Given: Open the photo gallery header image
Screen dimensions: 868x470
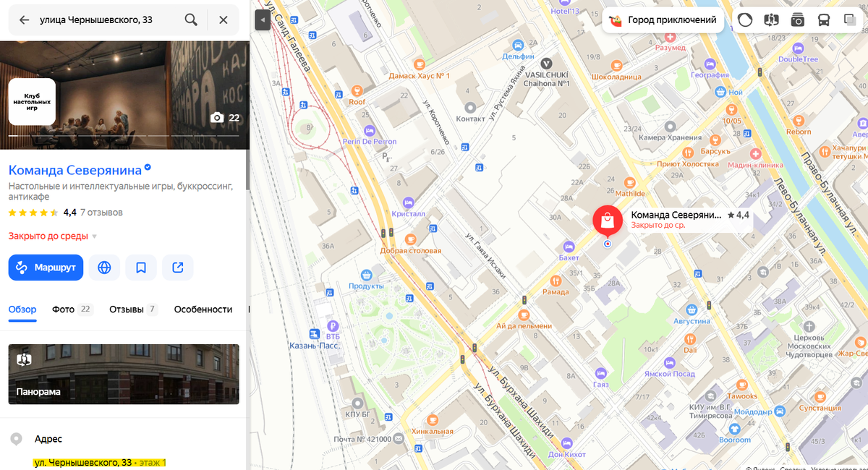Looking at the screenshot, I should pos(124,95).
